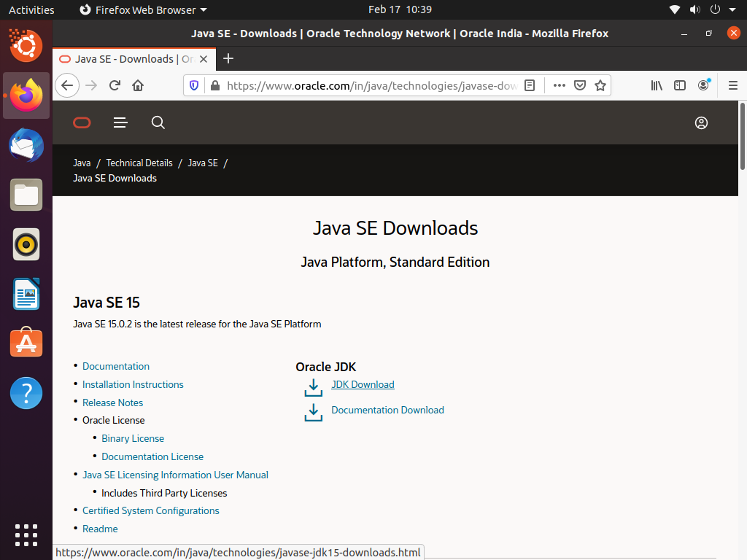Viewport: 747px width, 560px height.
Task: Bookmark this page with star icon
Action: tap(600, 85)
